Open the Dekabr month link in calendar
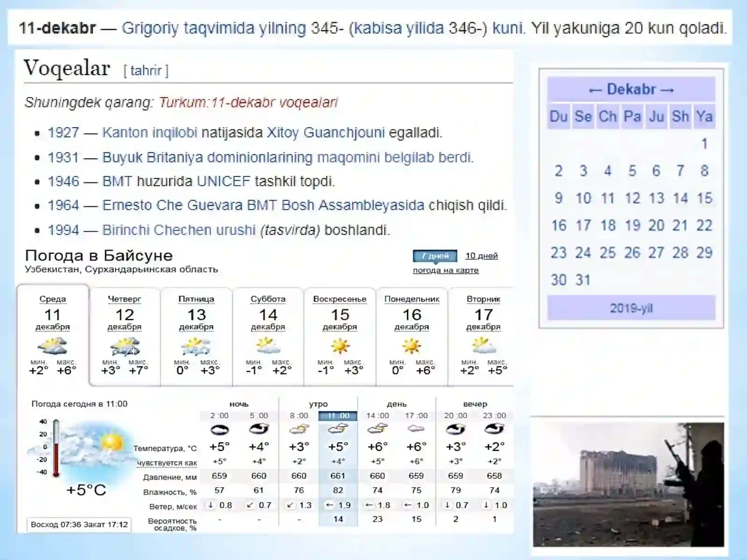The width and height of the screenshot is (747, 560). (x=631, y=89)
